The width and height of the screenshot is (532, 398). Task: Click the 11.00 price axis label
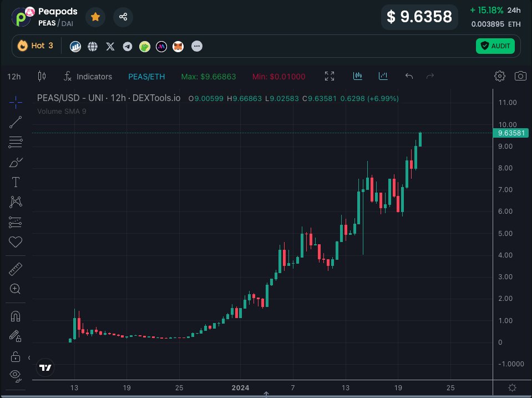click(508, 103)
